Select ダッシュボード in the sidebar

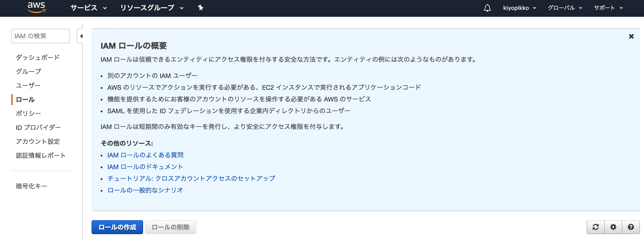tap(38, 58)
